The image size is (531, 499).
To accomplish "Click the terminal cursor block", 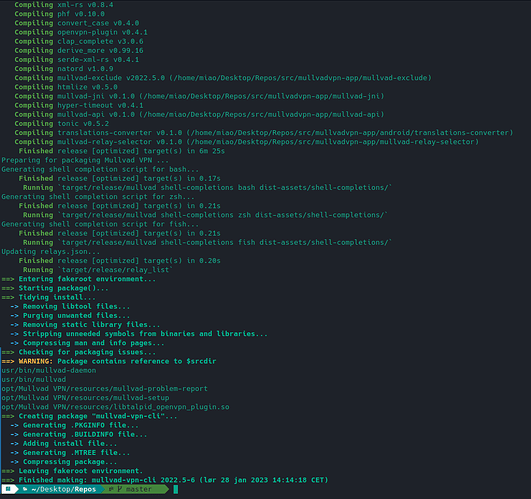I will coord(176,489).
